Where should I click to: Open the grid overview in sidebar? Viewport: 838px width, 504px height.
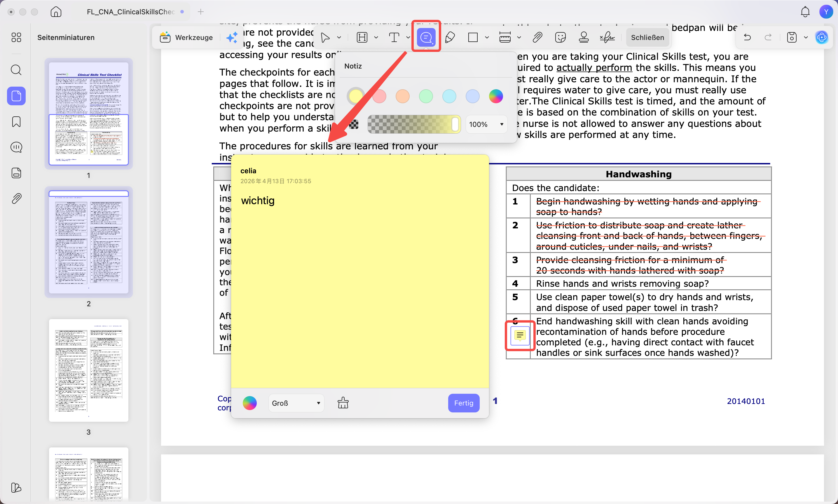click(x=16, y=37)
